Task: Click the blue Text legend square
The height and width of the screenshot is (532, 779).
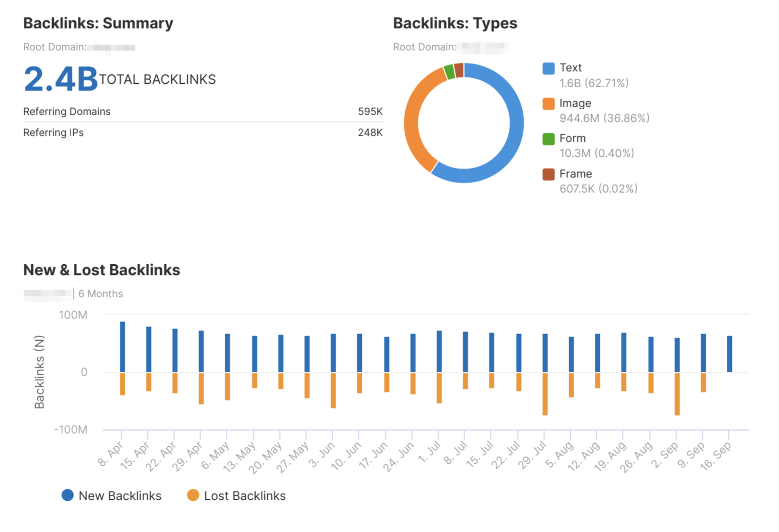Action: [548, 68]
